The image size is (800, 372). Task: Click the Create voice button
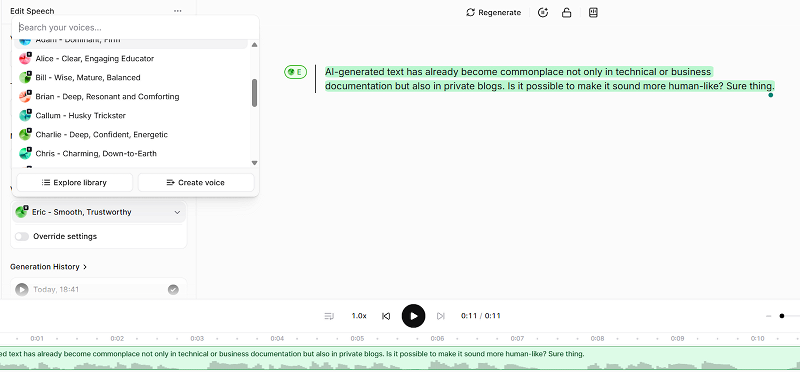(x=196, y=183)
